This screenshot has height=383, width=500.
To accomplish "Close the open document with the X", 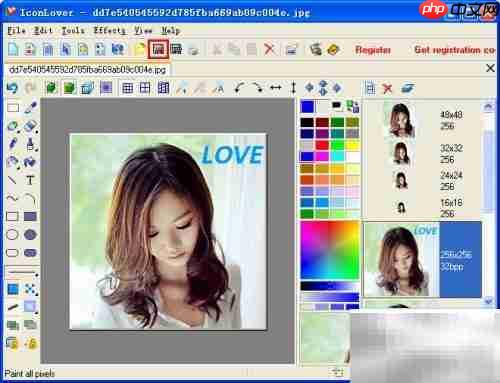I will (490, 68).
